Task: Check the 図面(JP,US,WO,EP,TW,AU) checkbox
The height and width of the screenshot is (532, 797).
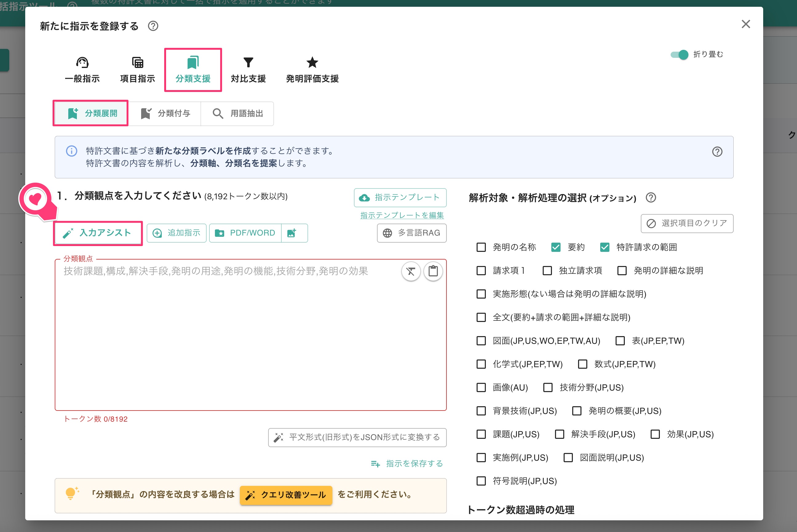Action: pyautogui.click(x=481, y=341)
